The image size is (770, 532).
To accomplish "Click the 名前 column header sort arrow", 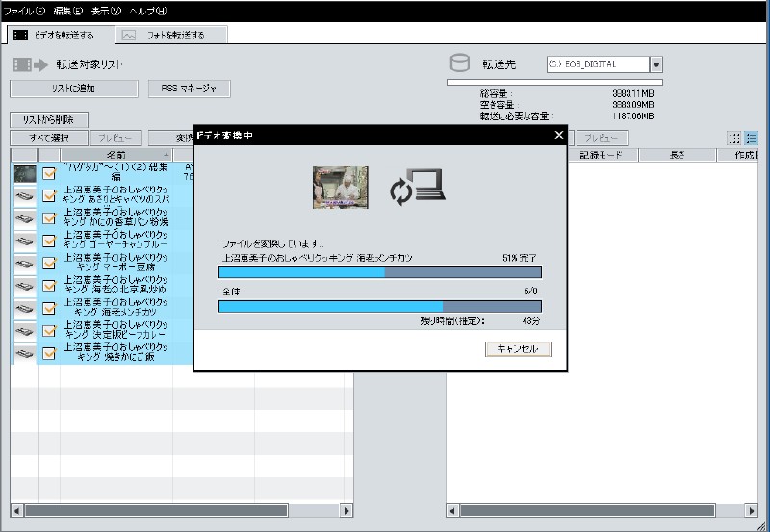I will click(x=166, y=155).
